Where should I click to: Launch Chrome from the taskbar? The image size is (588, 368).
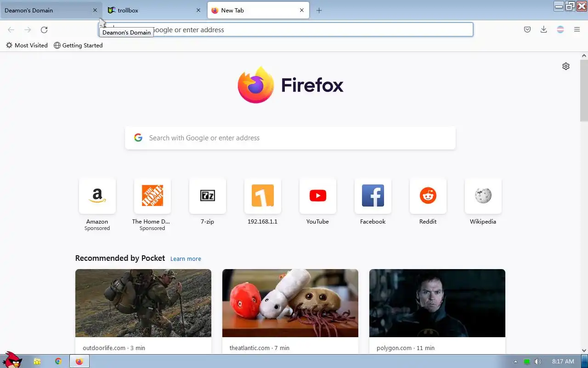pyautogui.click(x=58, y=361)
